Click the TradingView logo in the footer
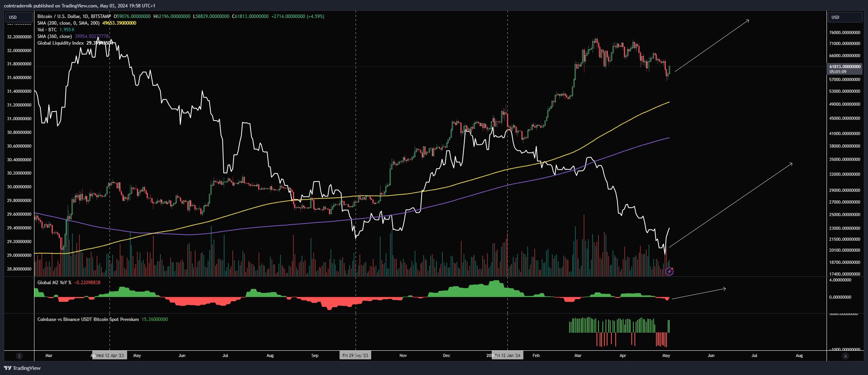This screenshot has height=375, width=868. point(22,368)
